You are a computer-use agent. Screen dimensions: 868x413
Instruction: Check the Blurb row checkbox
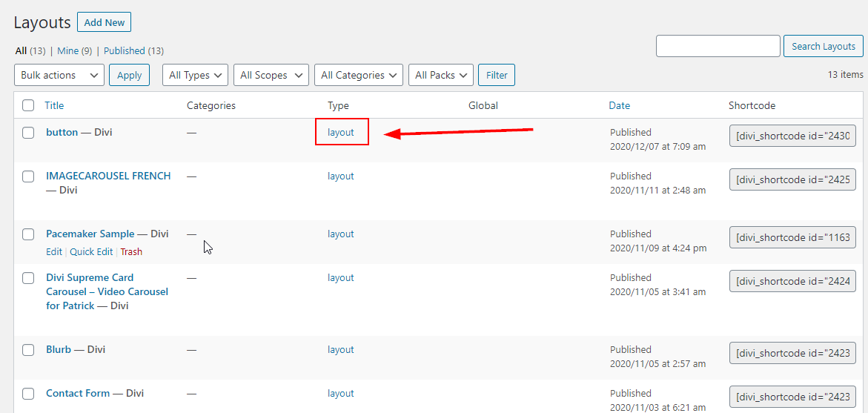28,350
